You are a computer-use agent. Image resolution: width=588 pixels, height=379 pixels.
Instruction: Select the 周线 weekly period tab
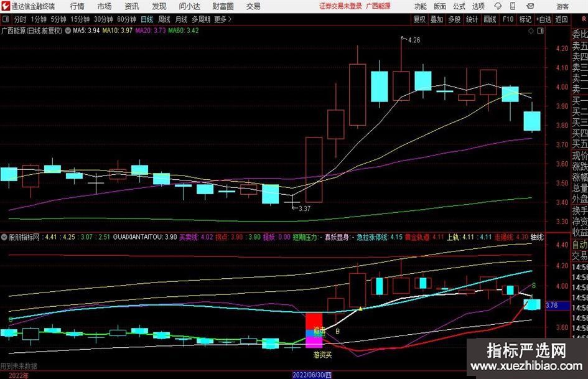(x=164, y=19)
